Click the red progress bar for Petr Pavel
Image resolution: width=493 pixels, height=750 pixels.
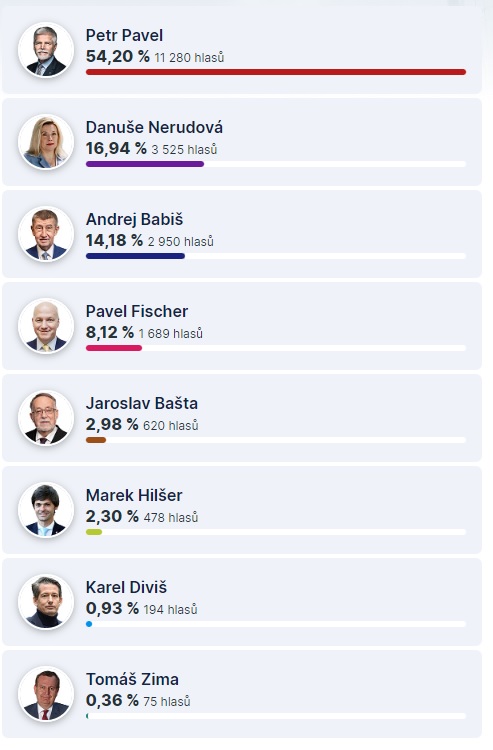[x=276, y=72]
